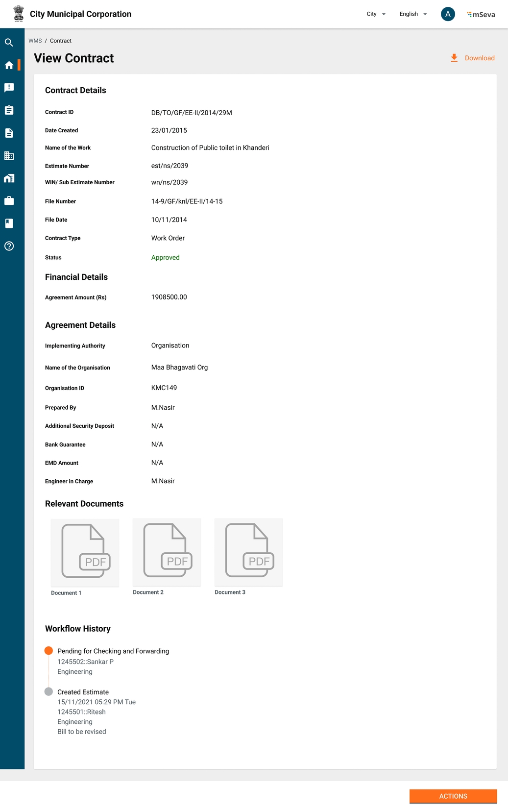508x812 pixels.
Task: Open the user profile avatar menu
Action: click(x=448, y=14)
